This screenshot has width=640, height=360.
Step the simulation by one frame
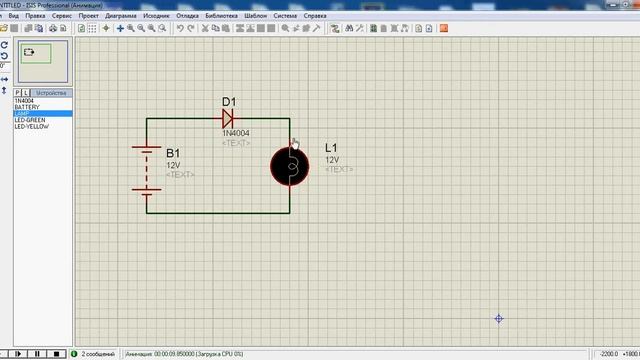coord(18,354)
